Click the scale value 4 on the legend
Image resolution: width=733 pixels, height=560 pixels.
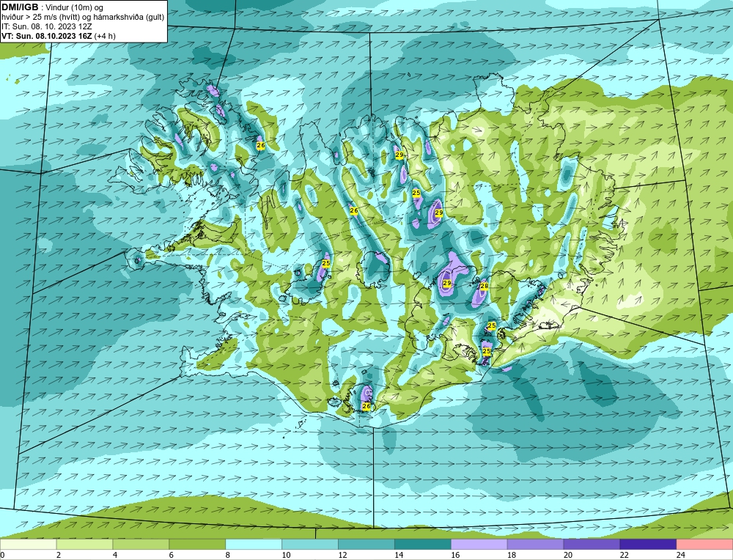pos(115,556)
